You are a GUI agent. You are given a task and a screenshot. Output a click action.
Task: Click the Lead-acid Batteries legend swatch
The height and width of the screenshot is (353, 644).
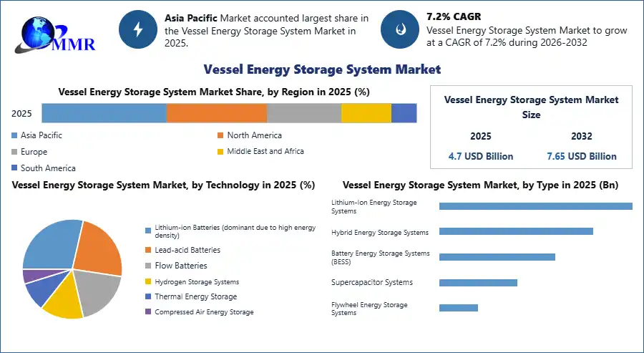148,250
